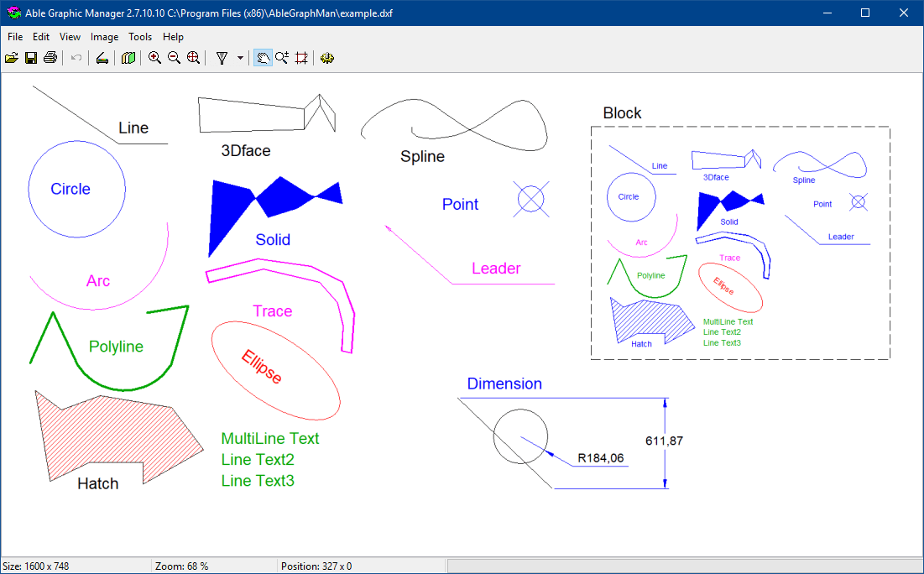Print the drawing via the printer icon
Image resolution: width=924 pixels, height=574 pixels.
point(50,57)
